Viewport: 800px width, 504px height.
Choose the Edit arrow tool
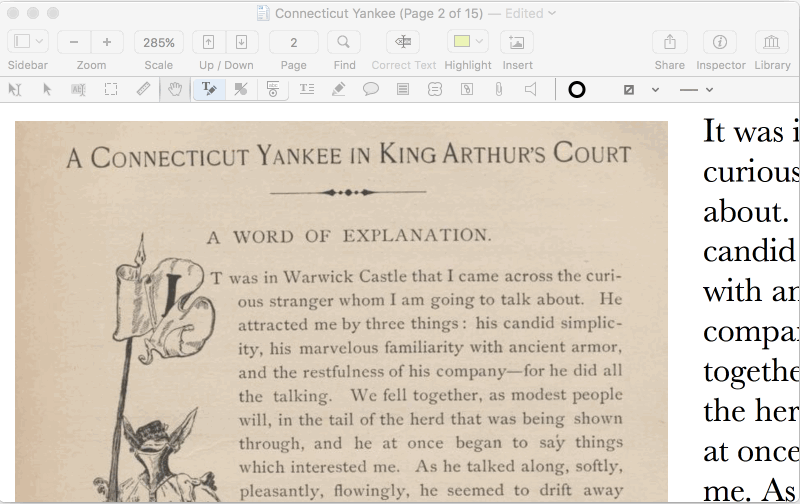click(x=47, y=90)
